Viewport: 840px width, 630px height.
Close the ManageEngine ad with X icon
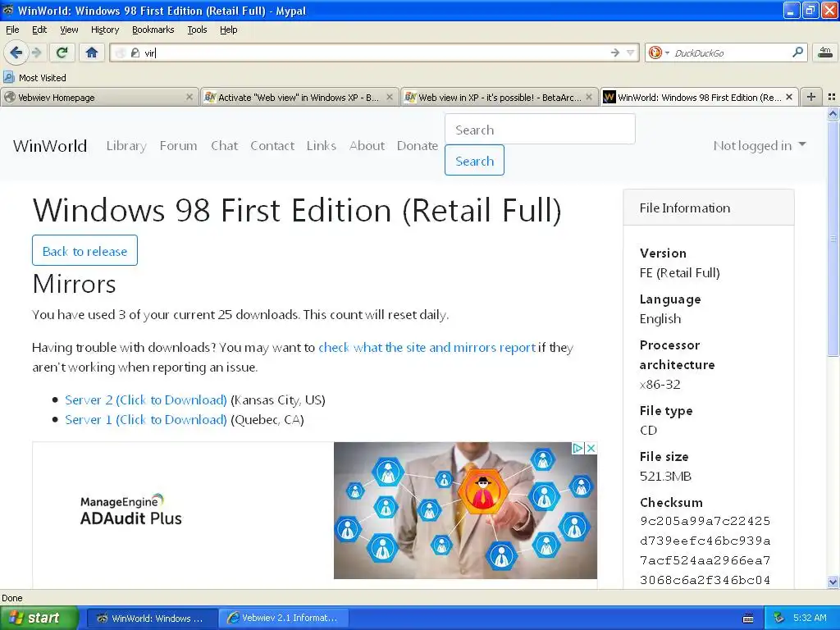[591, 449]
